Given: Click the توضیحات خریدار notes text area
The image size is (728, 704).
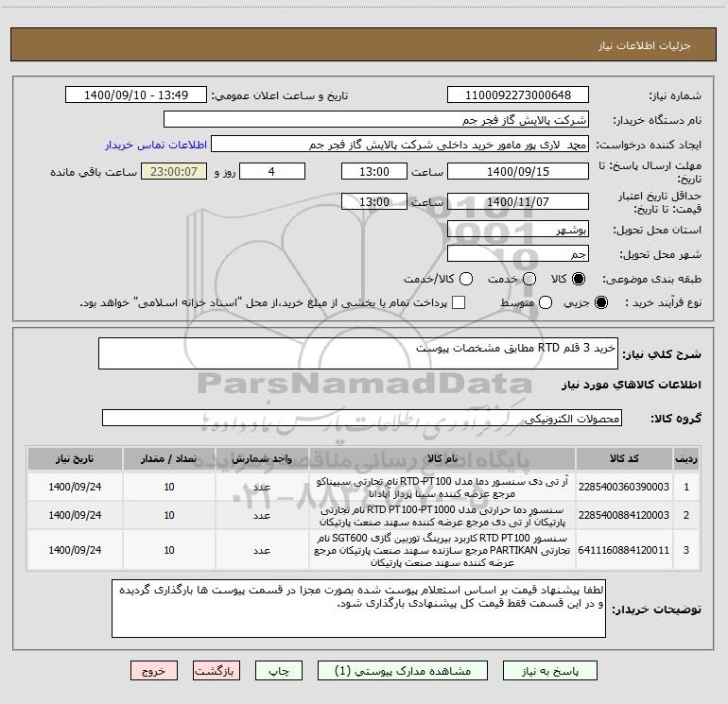Looking at the screenshot, I should [358, 609].
